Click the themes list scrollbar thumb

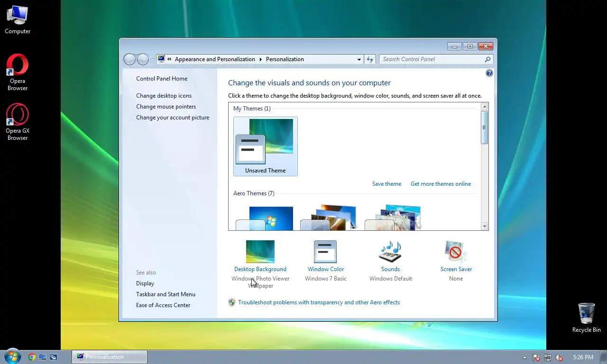coord(484,127)
